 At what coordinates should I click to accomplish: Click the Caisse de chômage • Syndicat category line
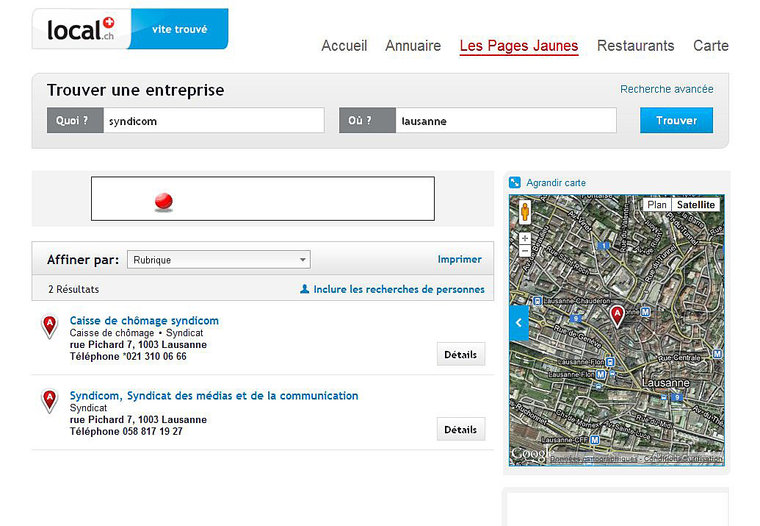tap(136, 333)
